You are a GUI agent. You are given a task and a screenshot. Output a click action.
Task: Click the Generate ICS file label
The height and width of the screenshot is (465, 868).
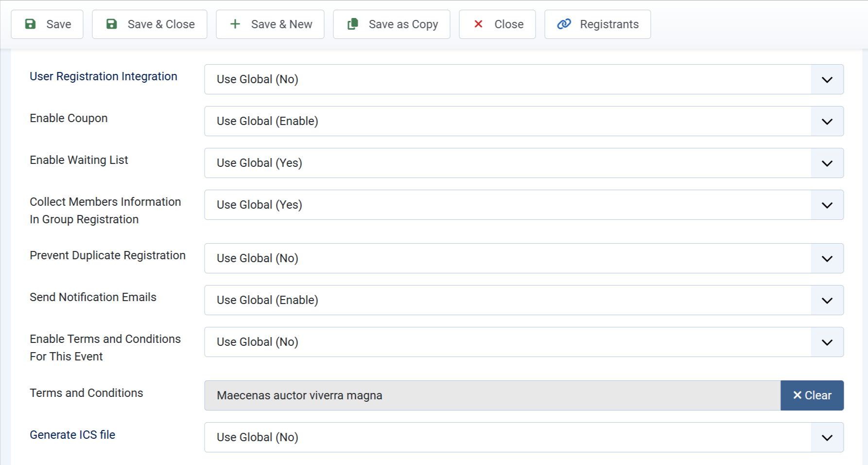point(72,435)
